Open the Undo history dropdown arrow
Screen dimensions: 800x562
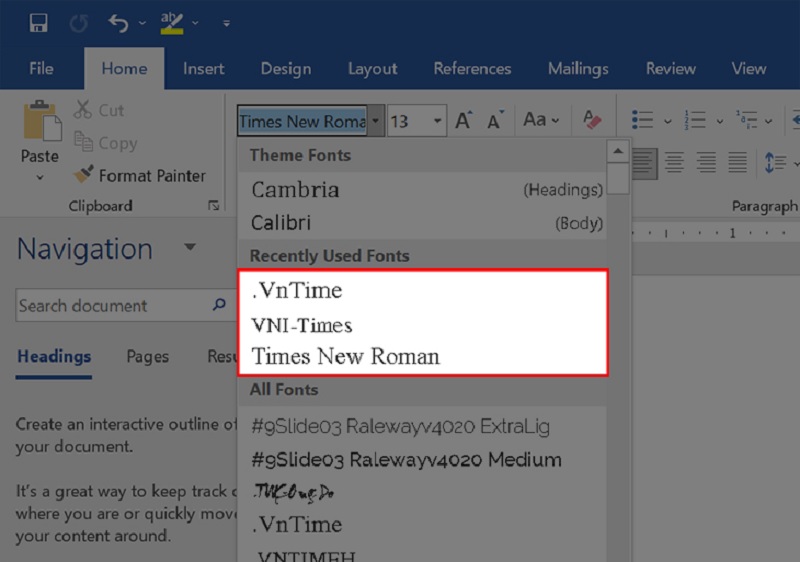pos(142,23)
